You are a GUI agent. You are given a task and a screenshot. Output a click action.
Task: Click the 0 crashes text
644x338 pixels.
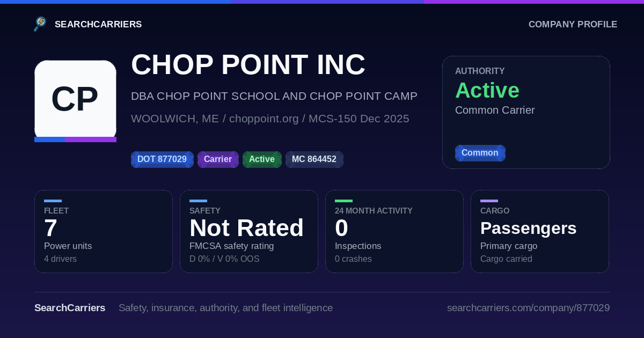pyautogui.click(x=353, y=259)
